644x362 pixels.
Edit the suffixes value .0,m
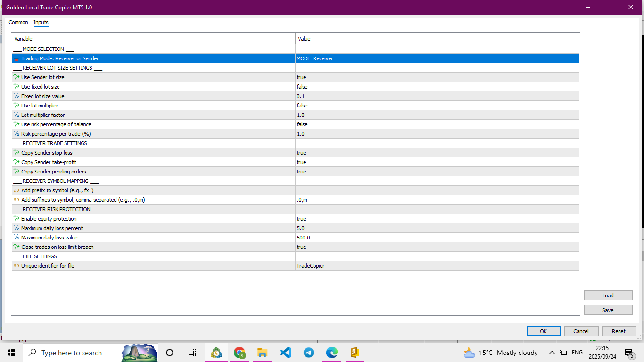click(437, 200)
